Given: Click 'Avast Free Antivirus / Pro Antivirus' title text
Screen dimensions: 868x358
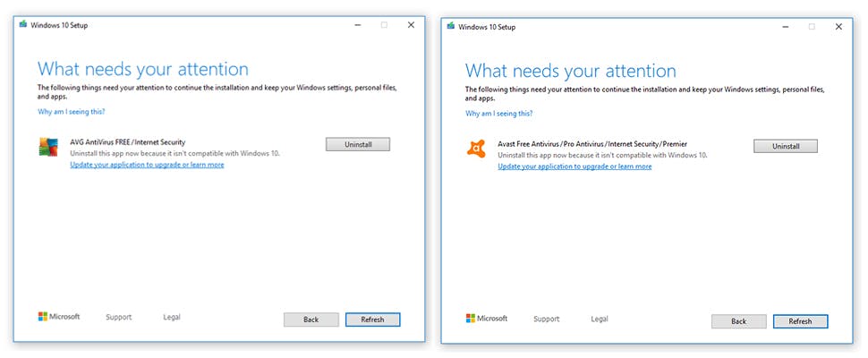Looking at the screenshot, I should click(593, 144).
